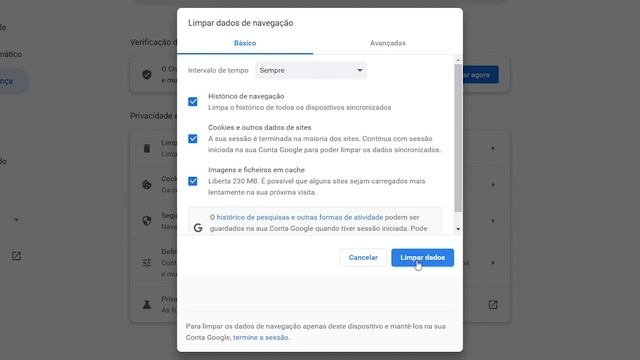The height and width of the screenshot is (360, 640).
Task: Open the Intervalo de tempo dropdown showing Sempre
Action: (311, 71)
